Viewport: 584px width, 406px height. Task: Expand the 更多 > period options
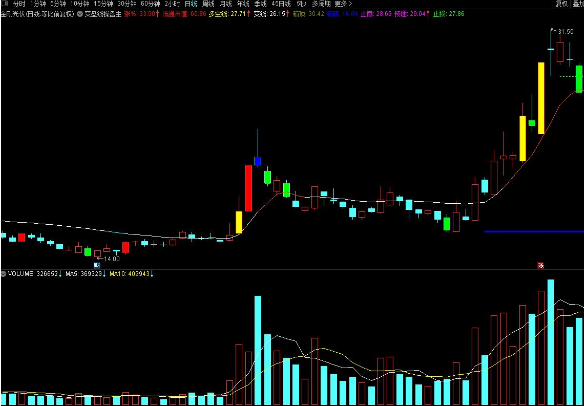[343, 4]
